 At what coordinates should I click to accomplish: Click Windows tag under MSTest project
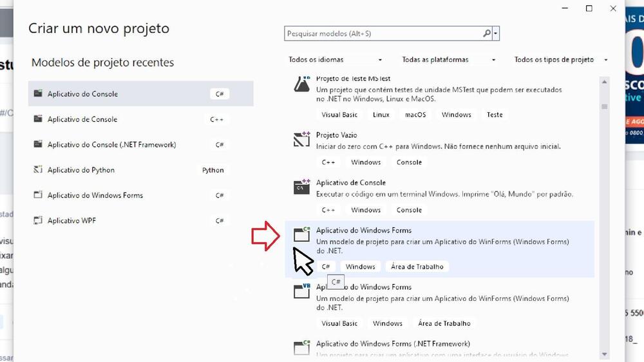457,115
